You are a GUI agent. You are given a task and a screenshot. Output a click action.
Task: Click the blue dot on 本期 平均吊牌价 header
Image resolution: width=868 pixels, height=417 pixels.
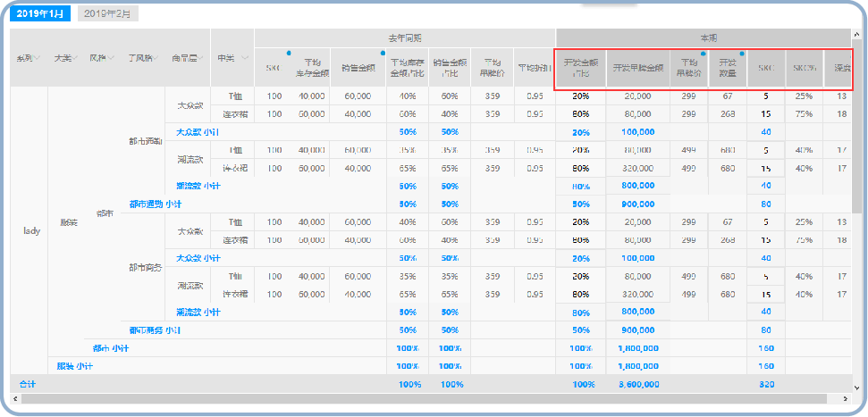703,54
